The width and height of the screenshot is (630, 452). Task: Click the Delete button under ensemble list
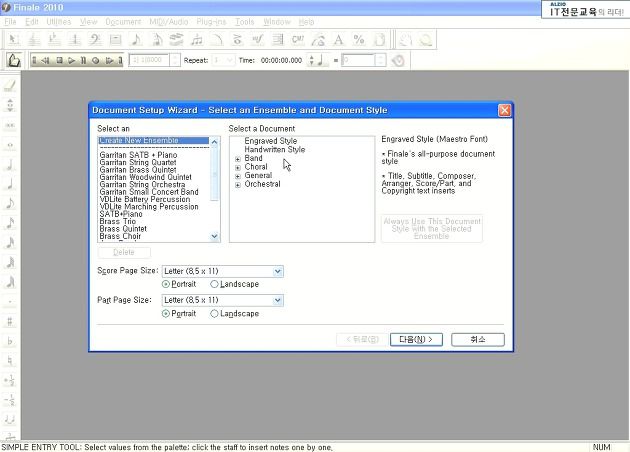click(124, 252)
